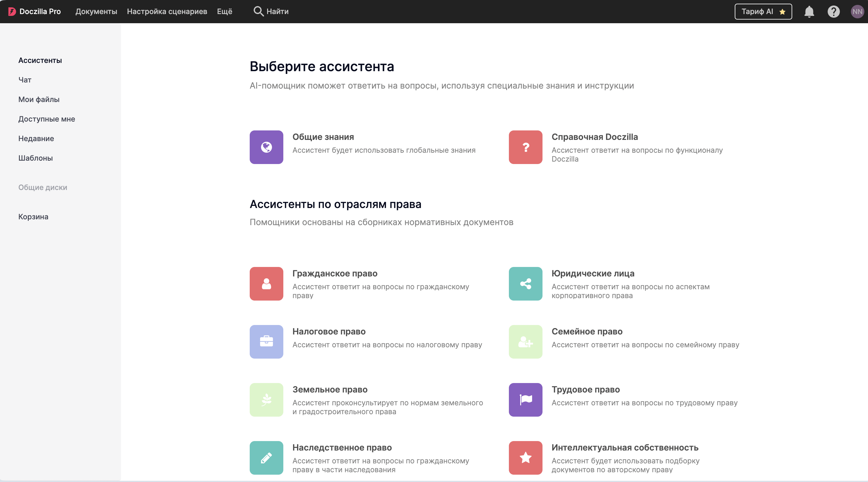Open the NN user avatar menu
The height and width of the screenshot is (482, 868).
click(x=857, y=11)
